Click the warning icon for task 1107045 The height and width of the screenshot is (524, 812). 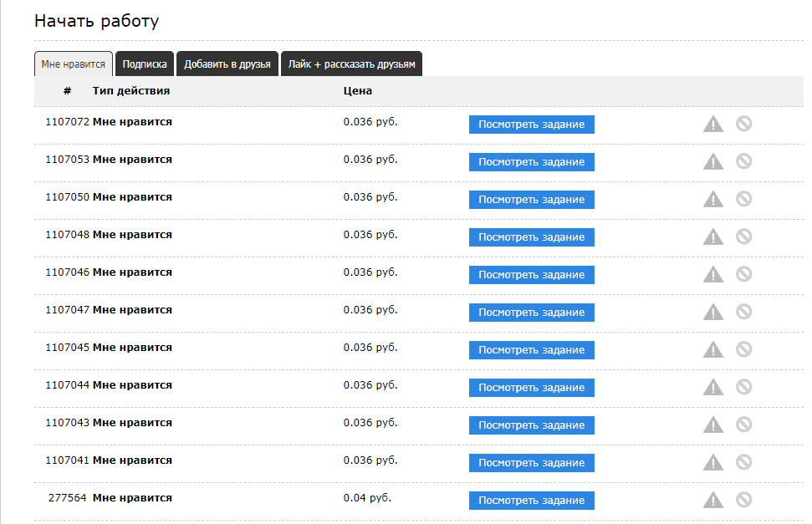pyautogui.click(x=713, y=349)
